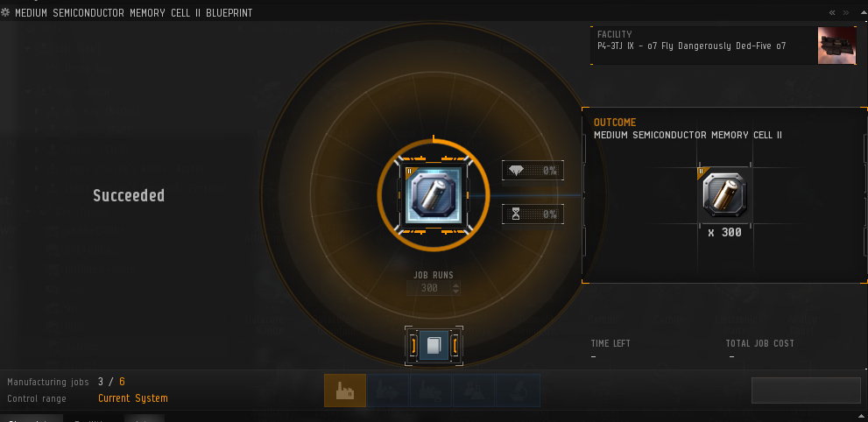Go forward using the » history arrow
Viewport: 868px width, 422px height.
point(846,12)
